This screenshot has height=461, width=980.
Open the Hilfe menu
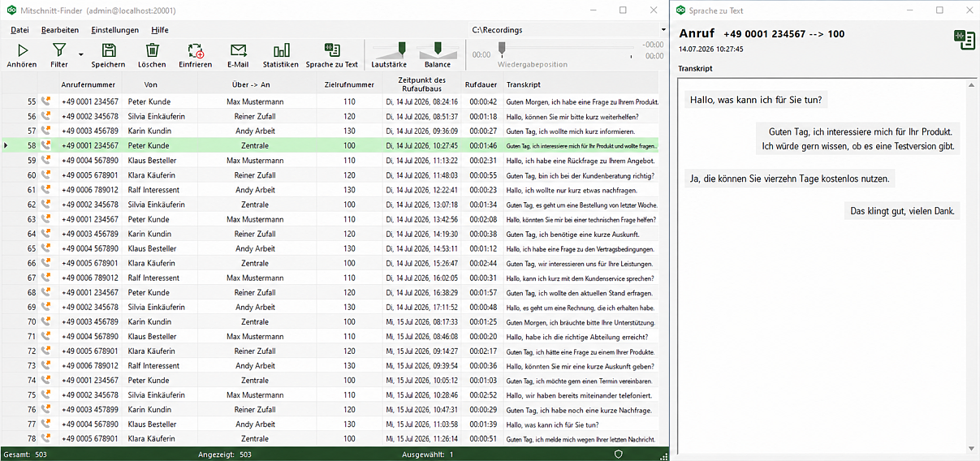(x=160, y=30)
